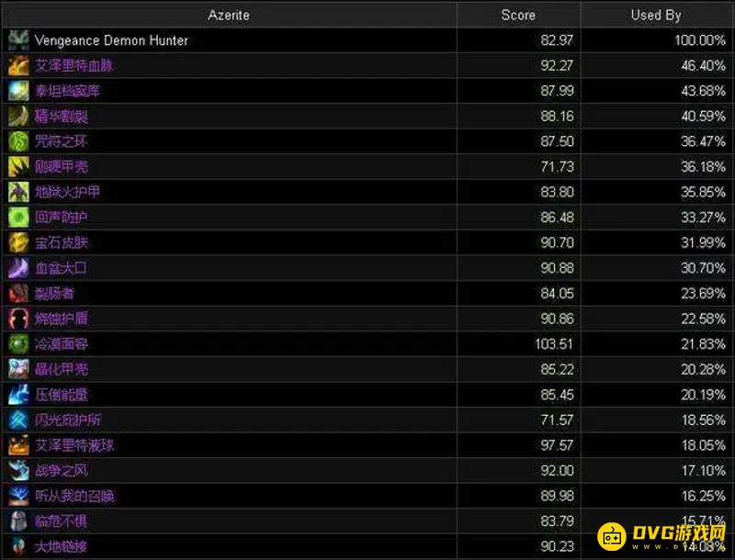Select the 临危不惧 helmet icon
The image size is (735, 560).
18,521
